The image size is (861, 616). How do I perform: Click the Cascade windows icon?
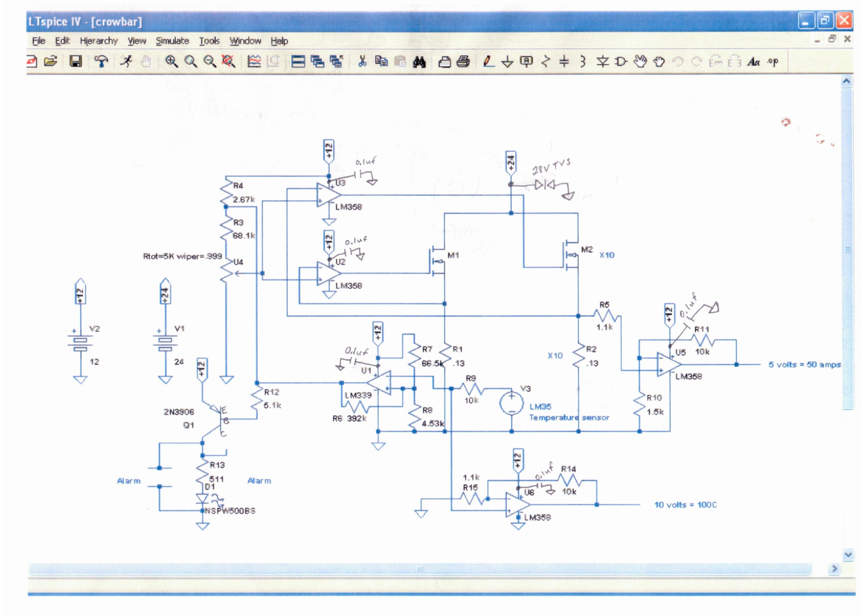[317, 61]
